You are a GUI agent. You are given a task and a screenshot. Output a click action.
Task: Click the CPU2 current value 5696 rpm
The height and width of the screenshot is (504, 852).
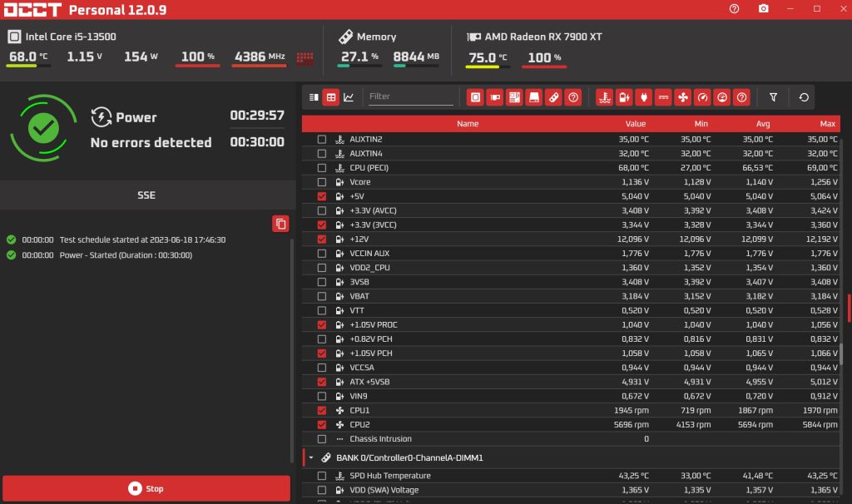coord(631,425)
